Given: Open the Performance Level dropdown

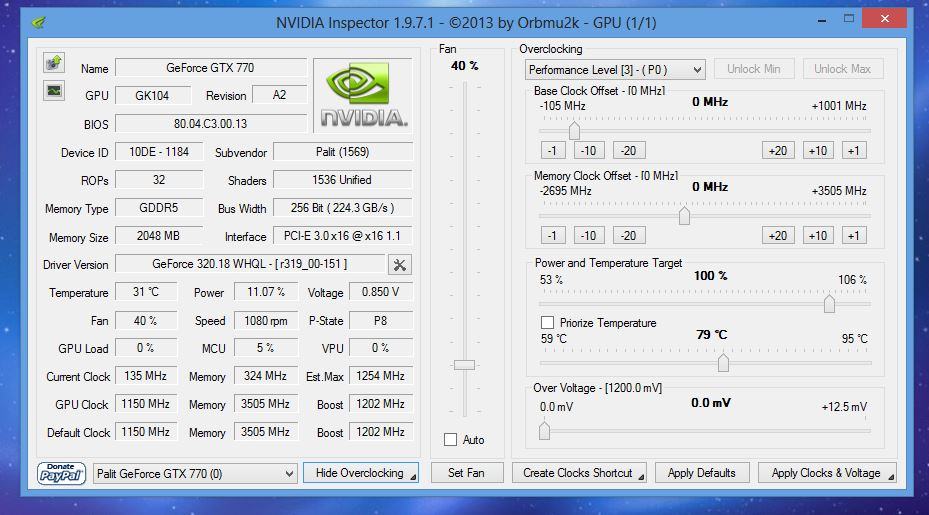Looking at the screenshot, I should [x=615, y=70].
